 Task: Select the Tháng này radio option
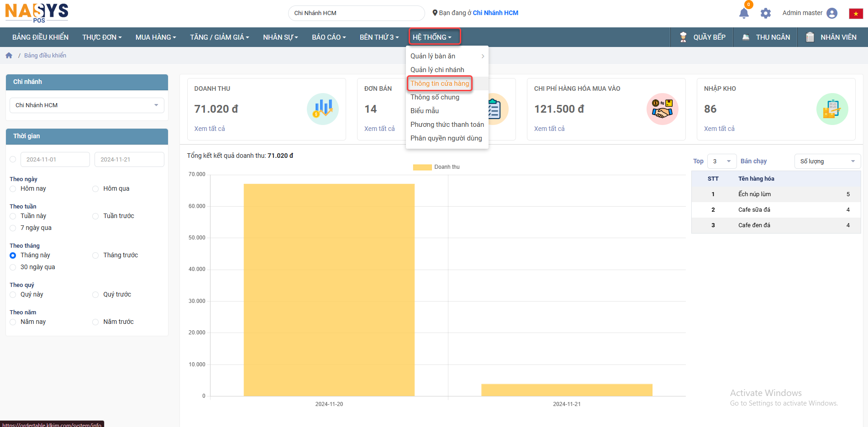coord(13,255)
